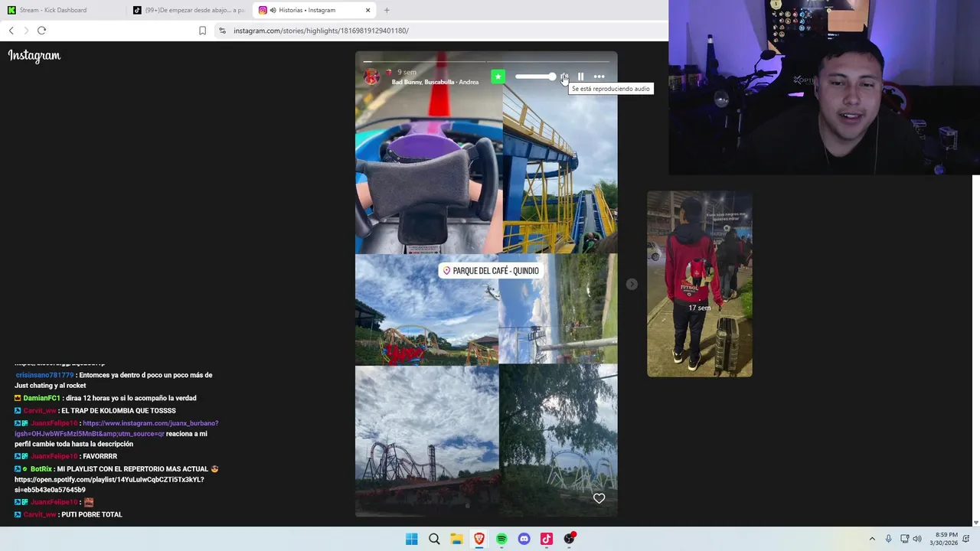Open the TikTok app taskbar icon
This screenshot has height=551, width=980.
click(546, 539)
